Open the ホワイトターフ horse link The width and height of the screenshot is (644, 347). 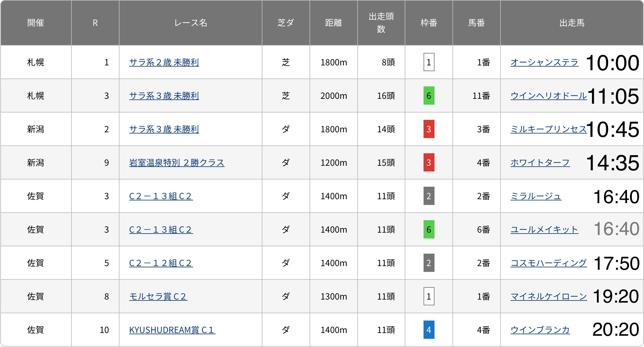540,163
